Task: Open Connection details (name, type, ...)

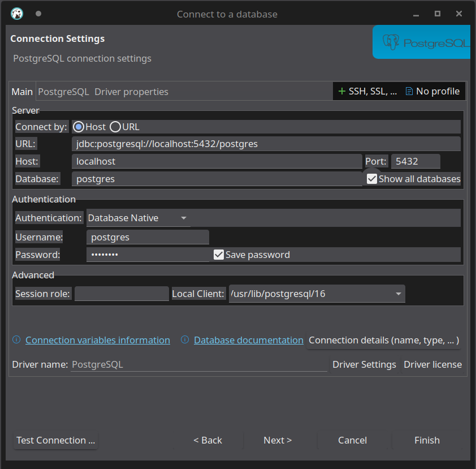Action: tap(384, 340)
